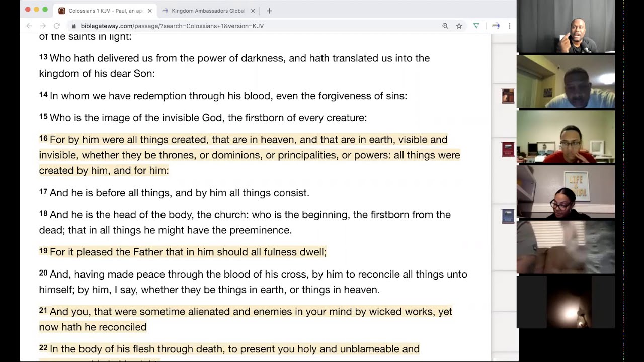
Task: Click verse number 17
Action: (x=43, y=192)
